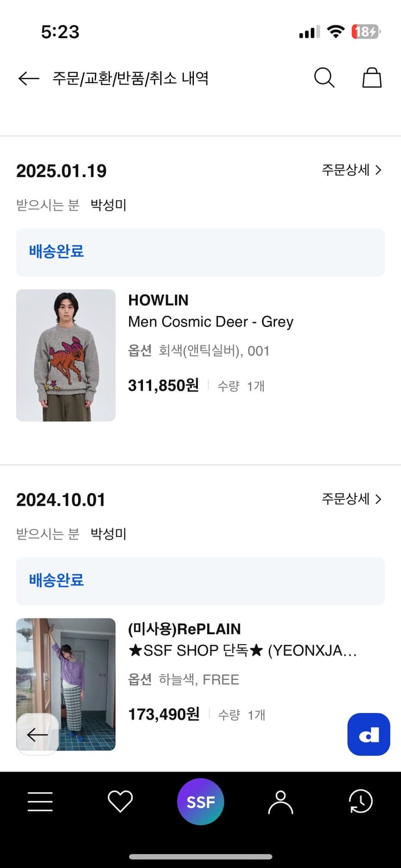
Task: Expand order details for 2024.10.01
Action: tap(352, 499)
